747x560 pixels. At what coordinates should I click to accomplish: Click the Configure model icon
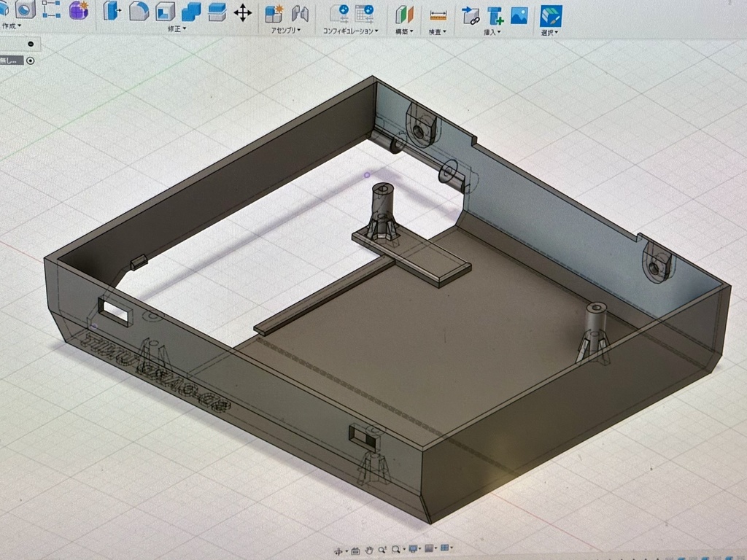339,14
